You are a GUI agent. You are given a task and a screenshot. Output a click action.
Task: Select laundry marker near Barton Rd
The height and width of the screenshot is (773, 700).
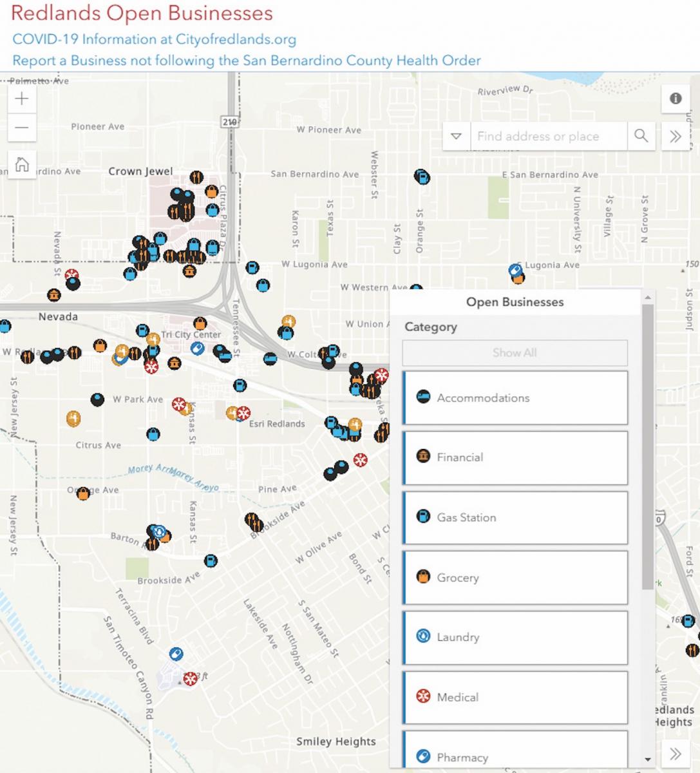coord(160,533)
